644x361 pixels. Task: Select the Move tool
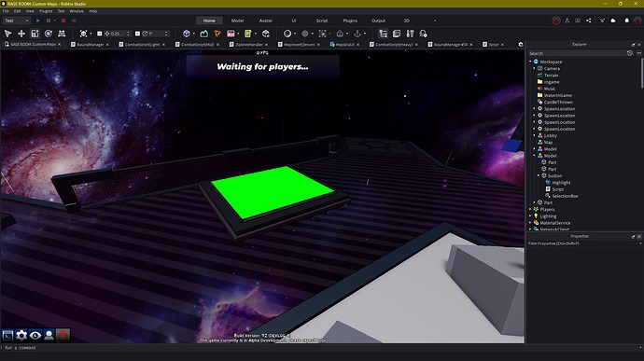21,34
